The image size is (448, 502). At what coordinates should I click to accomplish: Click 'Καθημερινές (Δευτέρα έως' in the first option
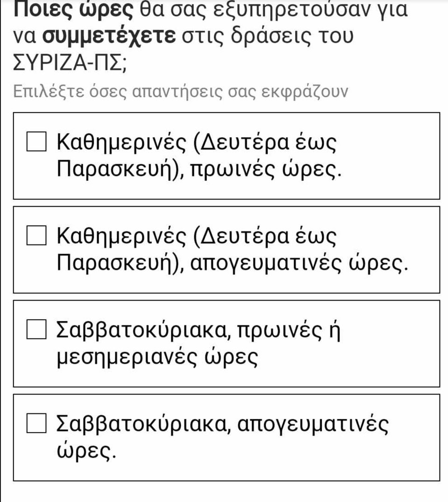196,141
